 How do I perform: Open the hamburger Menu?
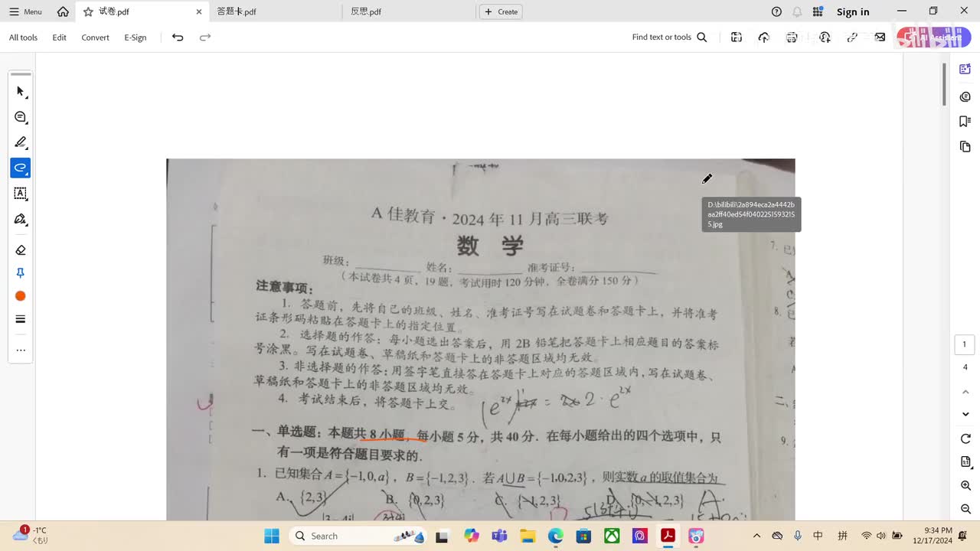26,11
